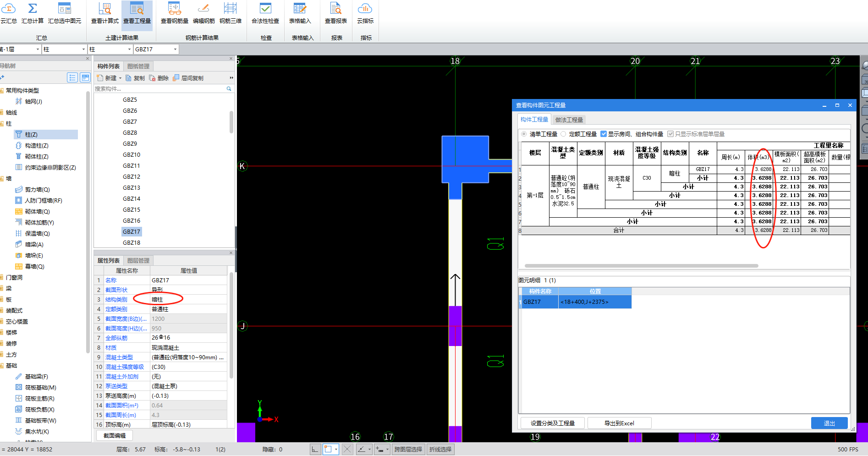This screenshot has width=868, height=456.
Task: Open 钢筋三维 3D rebar view
Action: (x=231, y=13)
